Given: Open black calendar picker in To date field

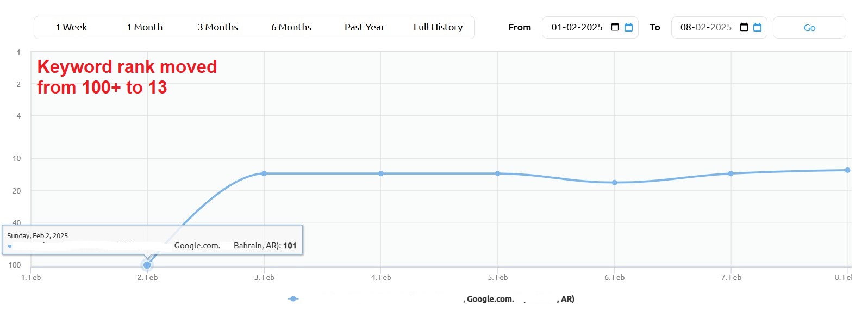Looking at the screenshot, I should pyautogui.click(x=744, y=27).
